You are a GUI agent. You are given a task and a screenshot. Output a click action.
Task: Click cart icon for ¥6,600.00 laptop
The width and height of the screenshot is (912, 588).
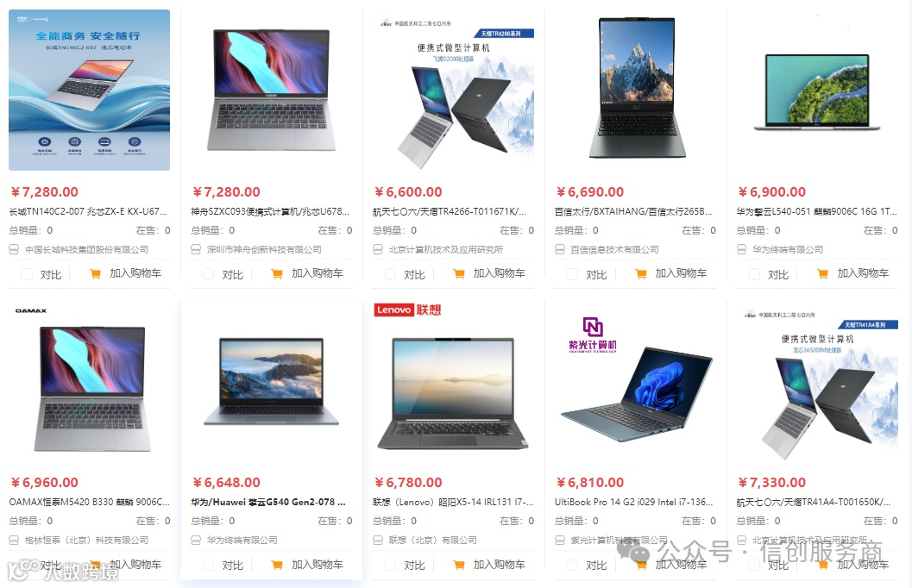tap(459, 273)
